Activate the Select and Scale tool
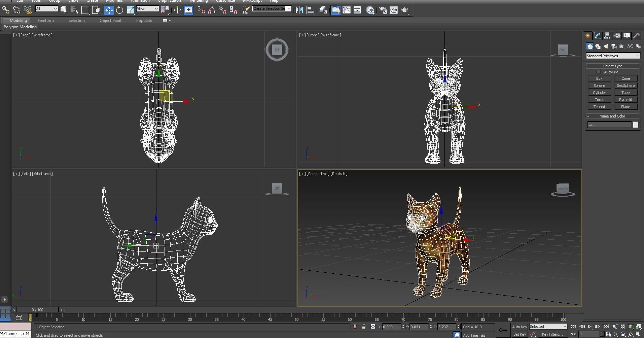 131,10
